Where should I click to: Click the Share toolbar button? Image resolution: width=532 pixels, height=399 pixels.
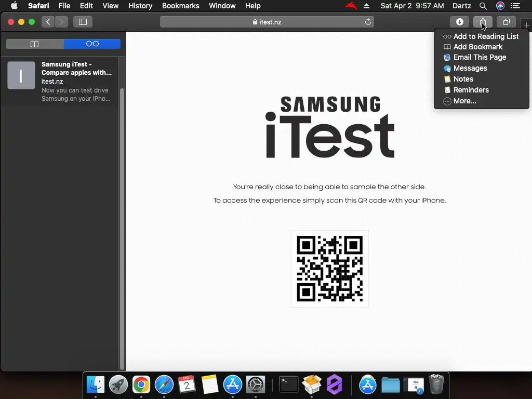(x=483, y=22)
